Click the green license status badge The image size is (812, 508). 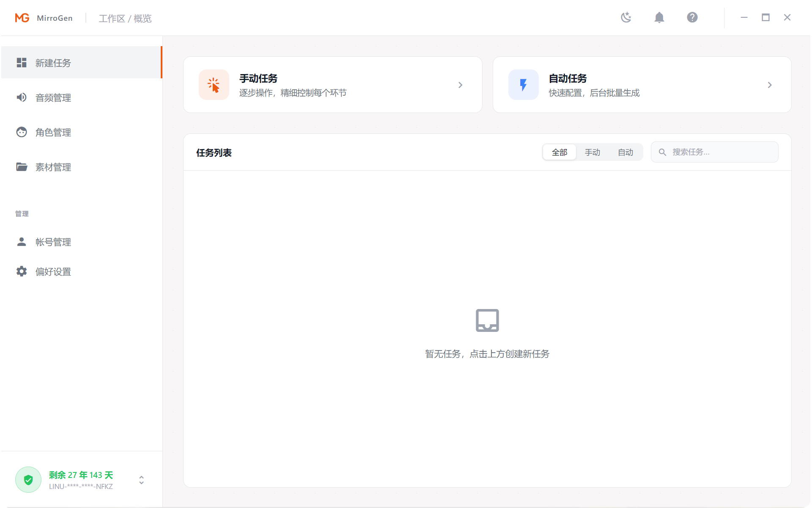pos(28,479)
